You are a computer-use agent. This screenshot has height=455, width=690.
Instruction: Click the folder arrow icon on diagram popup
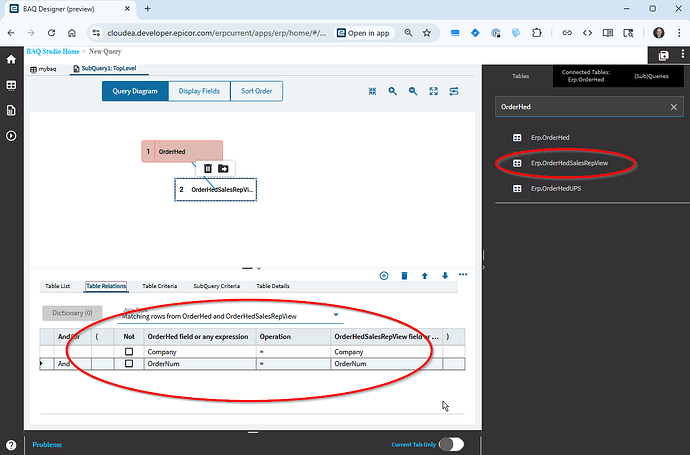point(223,169)
